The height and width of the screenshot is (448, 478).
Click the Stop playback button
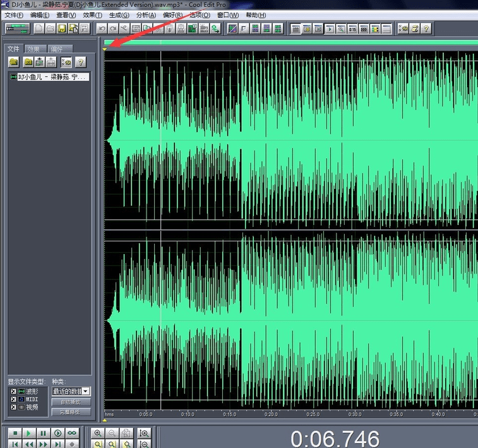tap(14, 433)
